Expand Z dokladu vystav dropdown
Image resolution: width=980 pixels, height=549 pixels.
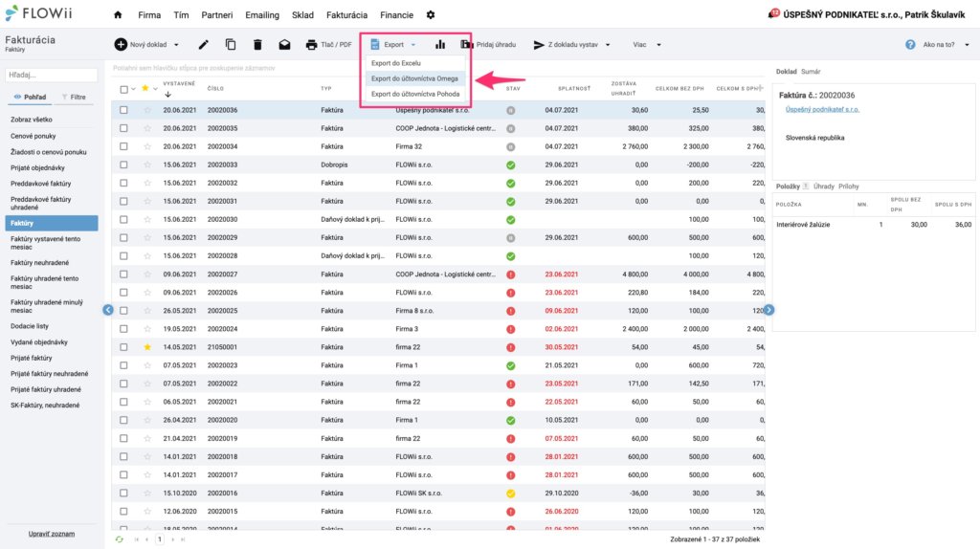(x=608, y=45)
